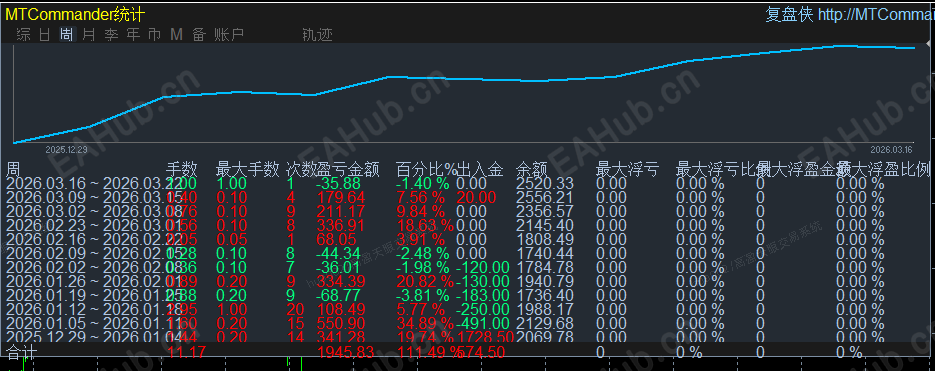
Task: Click the -250.00 withdrawal value
Action: (x=482, y=310)
